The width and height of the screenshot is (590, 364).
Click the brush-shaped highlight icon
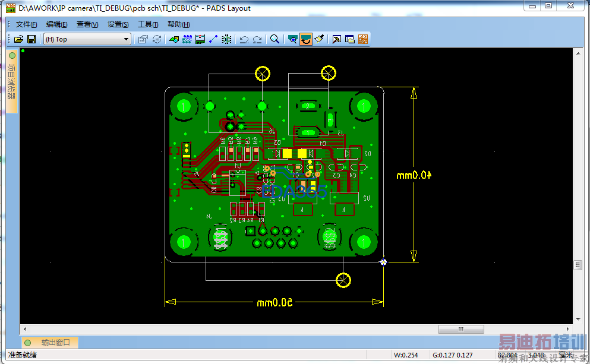coord(319,39)
